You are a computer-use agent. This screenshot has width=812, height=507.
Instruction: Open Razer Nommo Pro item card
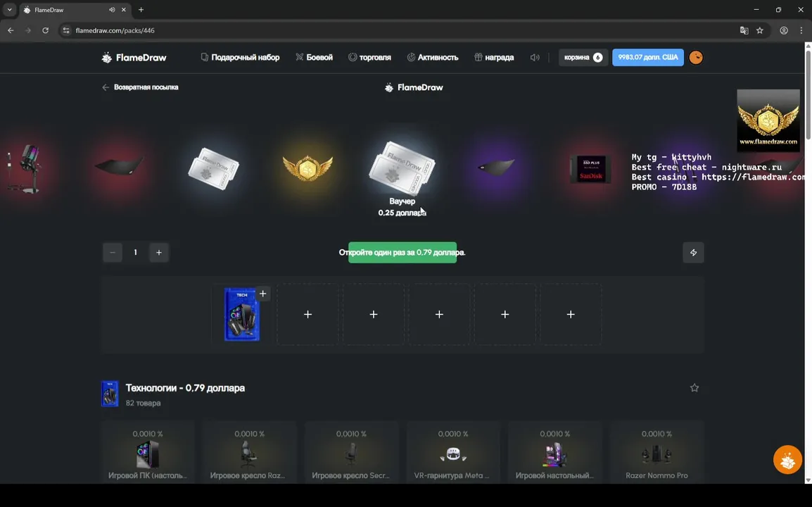pyautogui.click(x=656, y=452)
